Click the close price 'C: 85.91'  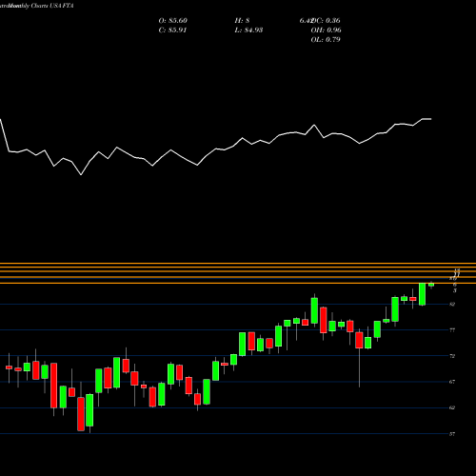[173, 30]
